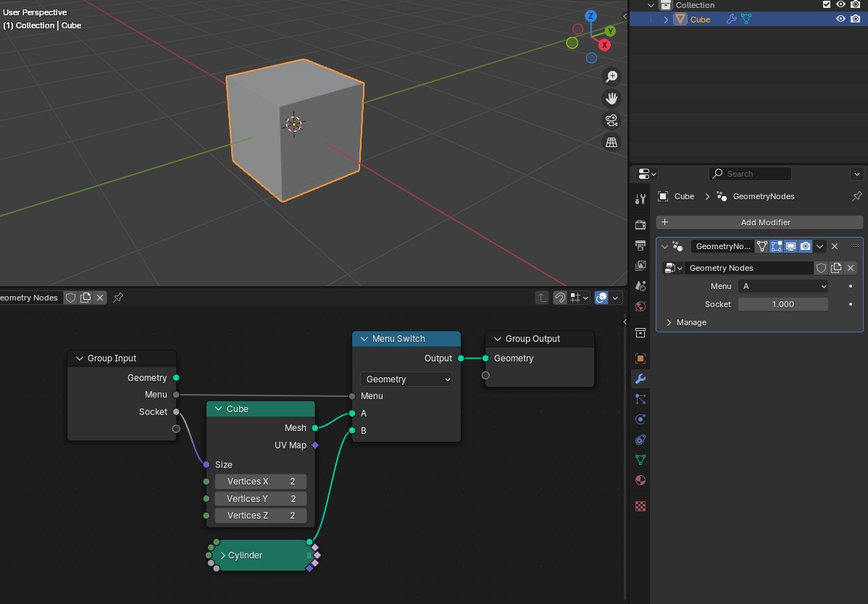Viewport: 868px width, 604px height.
Task: Click the Socket value field 1.000
Action: click(783, 304)
